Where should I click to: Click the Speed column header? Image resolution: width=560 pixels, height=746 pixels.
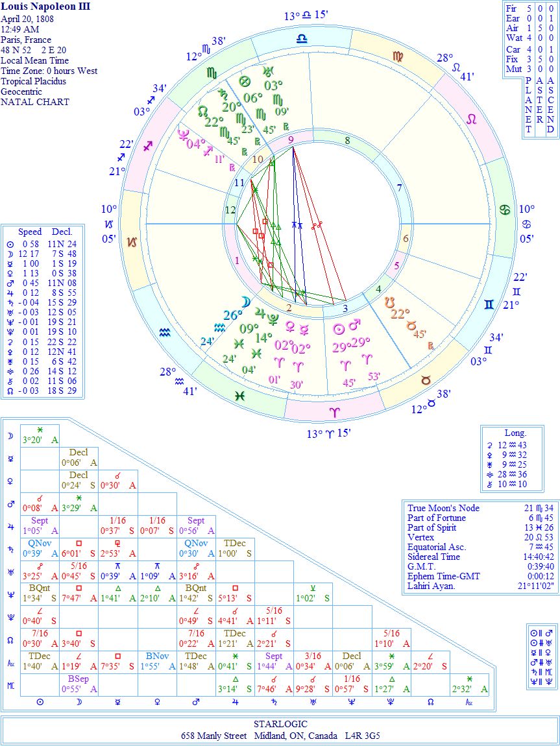pos(30,232)
